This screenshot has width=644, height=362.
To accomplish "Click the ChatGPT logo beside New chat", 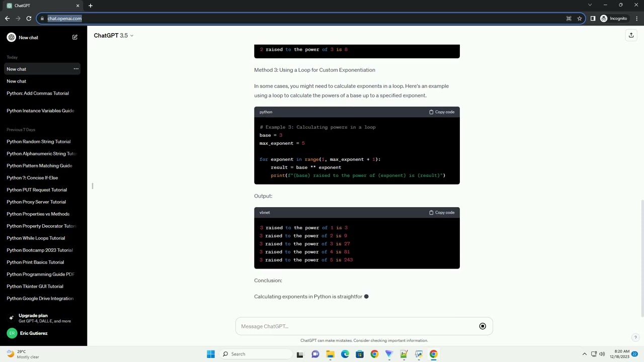I will coord(11,37).
